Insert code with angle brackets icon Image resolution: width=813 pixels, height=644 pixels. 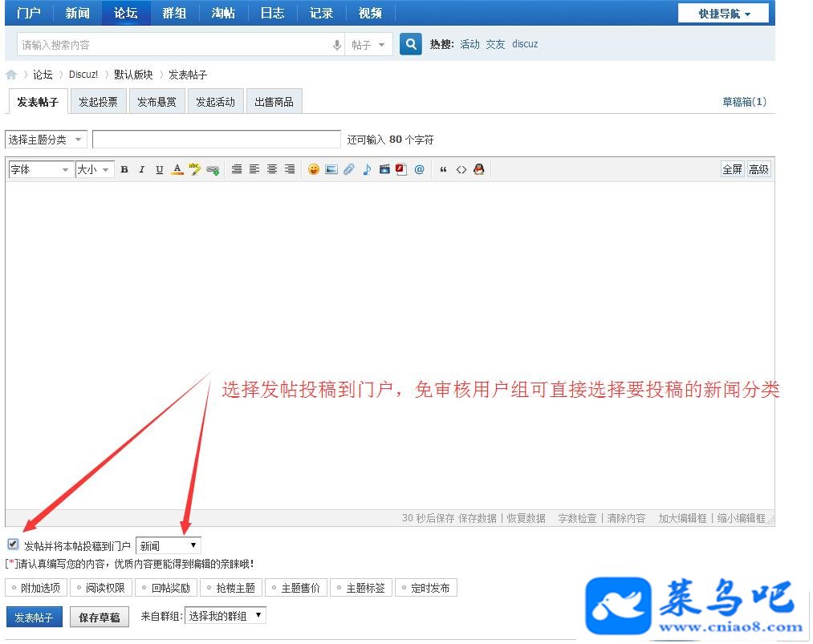[x=461, y=169]
